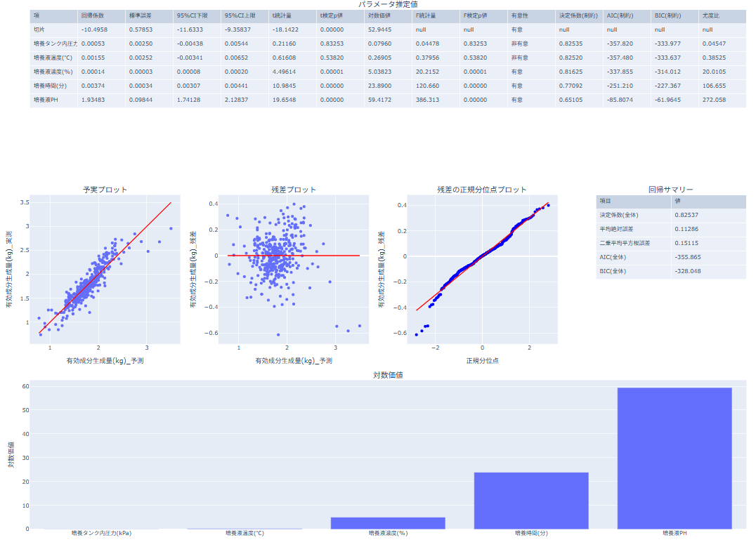Click the 正規分位点 x-axis label
756x540 pixels.
click(x=482, y=360)
